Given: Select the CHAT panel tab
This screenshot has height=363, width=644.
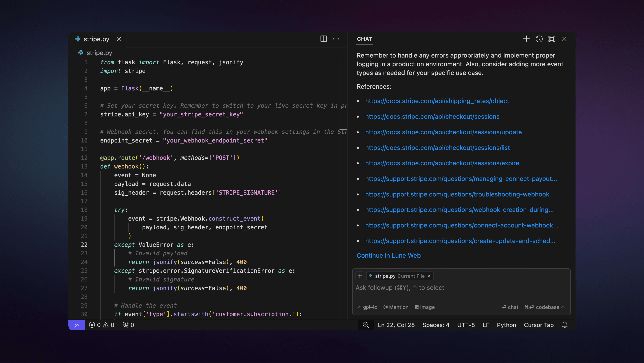Looking at the screenshot, I should [x=364, y=39].
